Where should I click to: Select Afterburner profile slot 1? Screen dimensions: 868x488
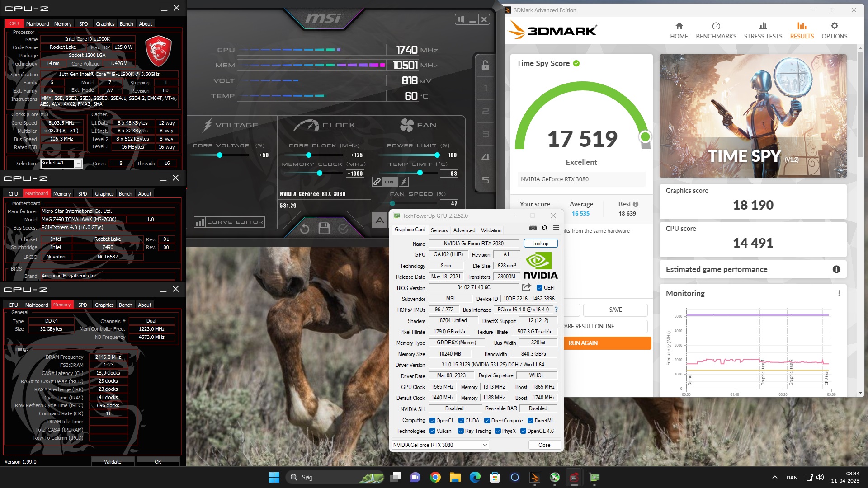coord(486,88)
